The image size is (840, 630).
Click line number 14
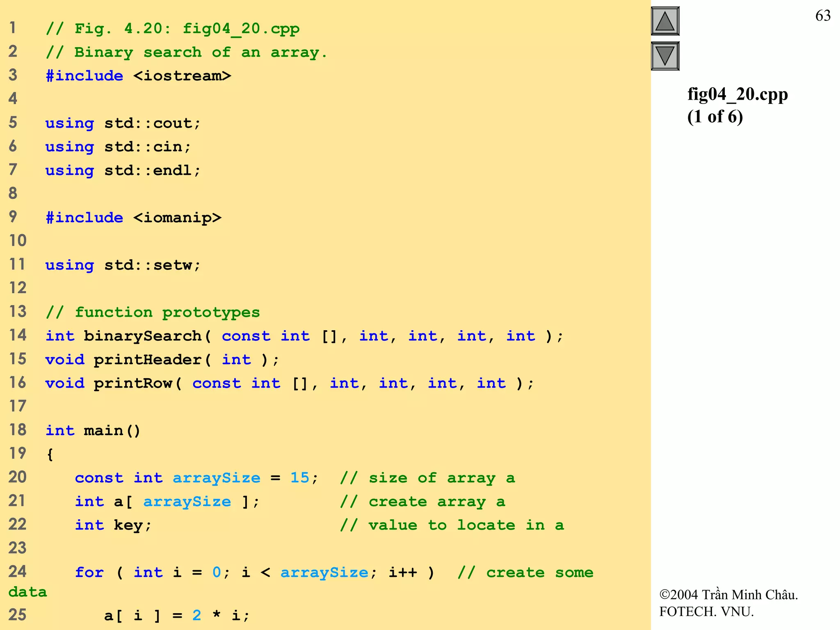[18, 335]
